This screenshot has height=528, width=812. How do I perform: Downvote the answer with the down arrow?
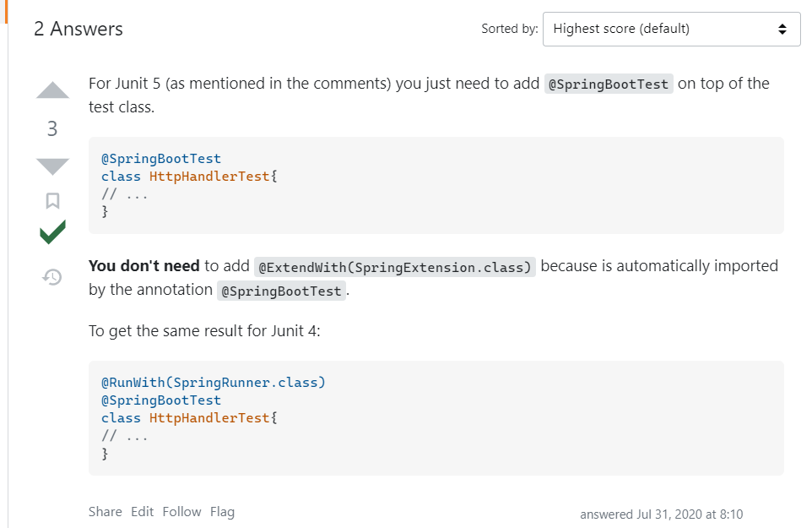pos(52,166)
